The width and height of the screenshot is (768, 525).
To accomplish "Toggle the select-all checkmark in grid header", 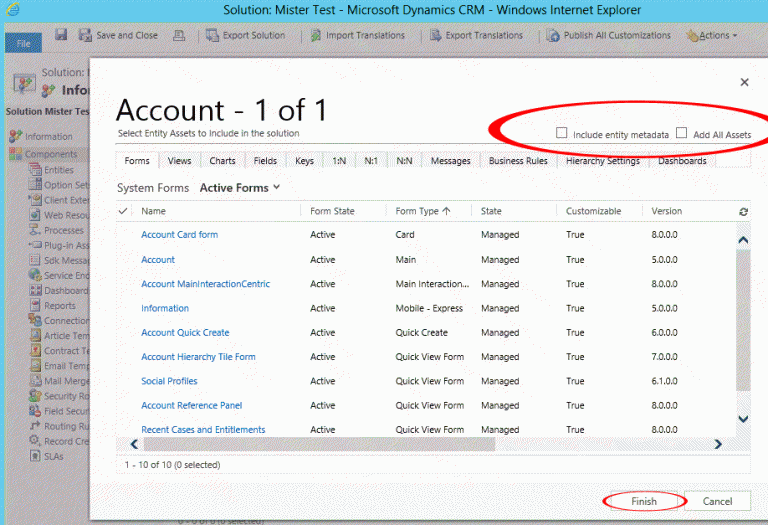I will [x=123, y=211].
